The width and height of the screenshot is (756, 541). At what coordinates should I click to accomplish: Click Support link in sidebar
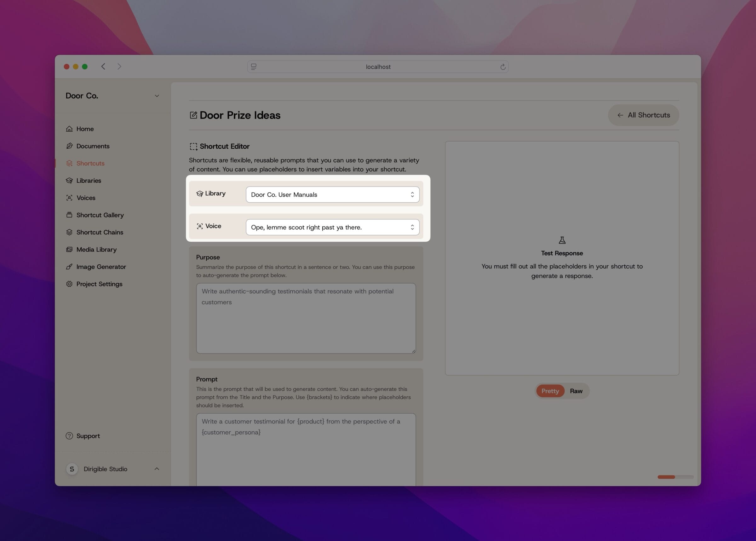click(88, 435)
